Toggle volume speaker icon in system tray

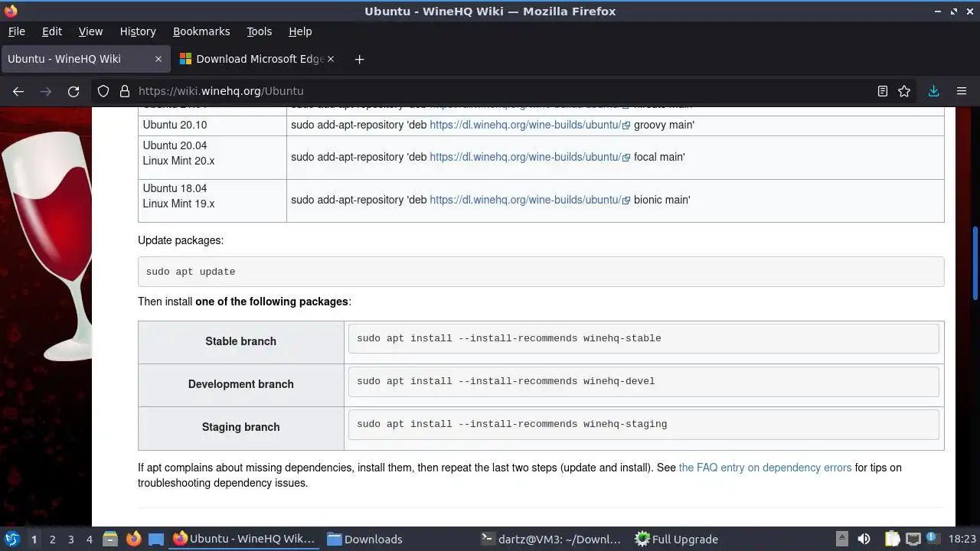click(864, 539)
